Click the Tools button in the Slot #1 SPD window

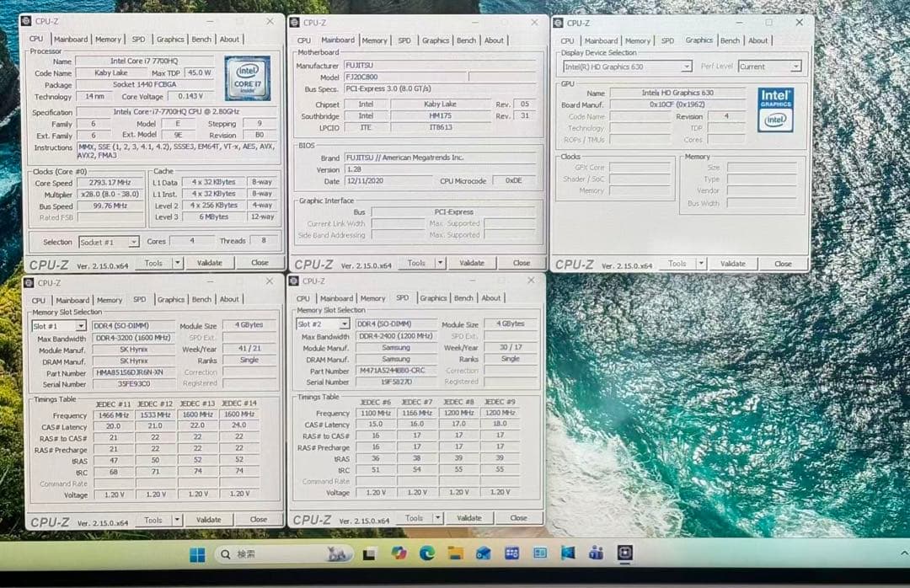point(153,520)
